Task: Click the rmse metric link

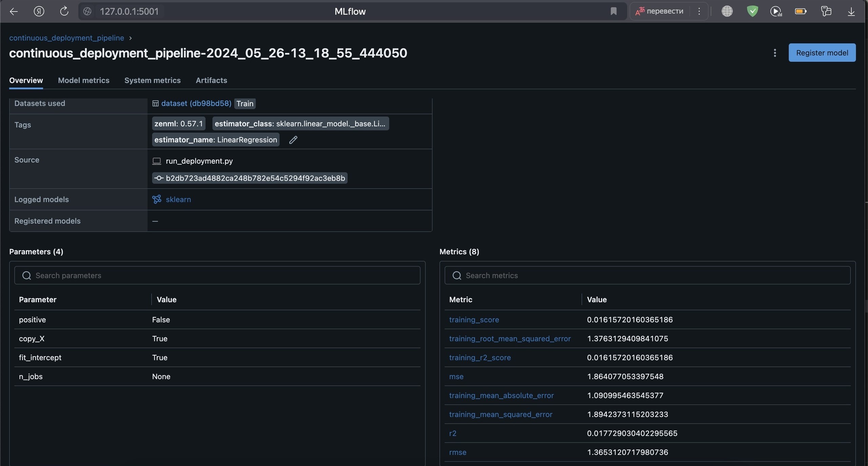Action: click(x=457, y=452)
